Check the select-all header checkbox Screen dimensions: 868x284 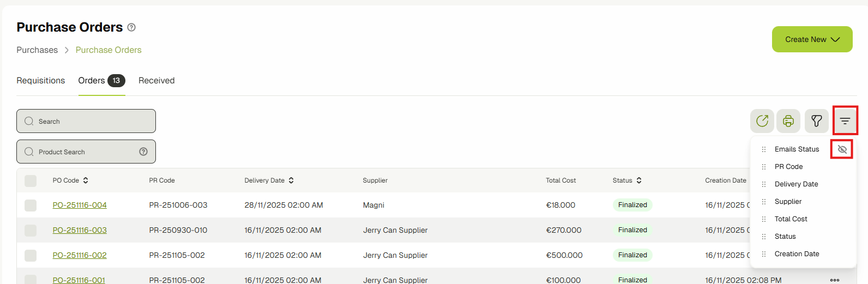31,180
